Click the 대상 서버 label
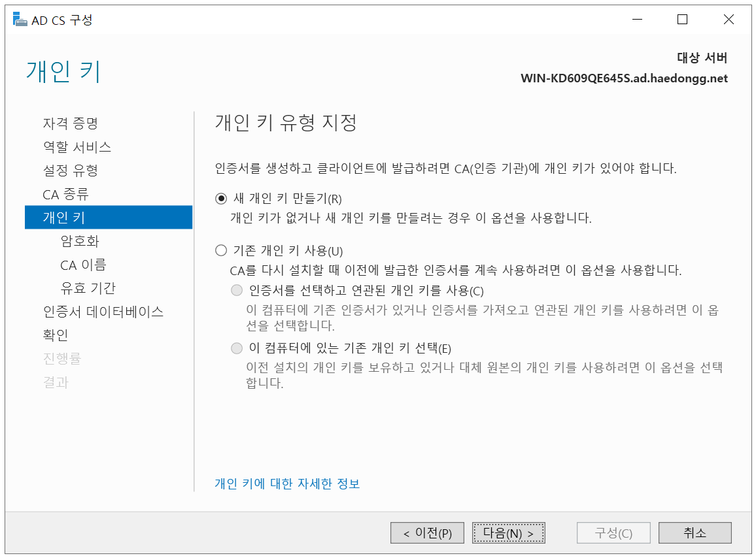The image size is (756, 558). pos(702,57)
